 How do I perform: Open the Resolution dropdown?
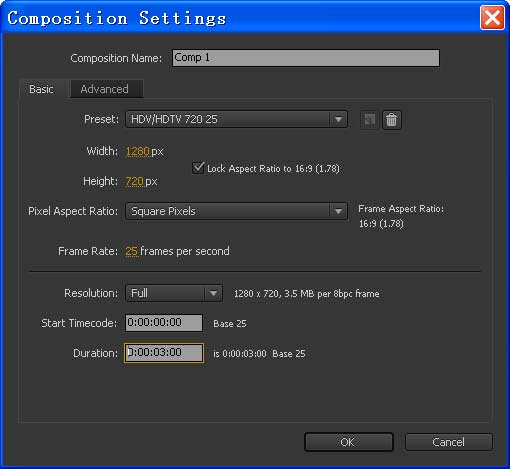point(174,293)
